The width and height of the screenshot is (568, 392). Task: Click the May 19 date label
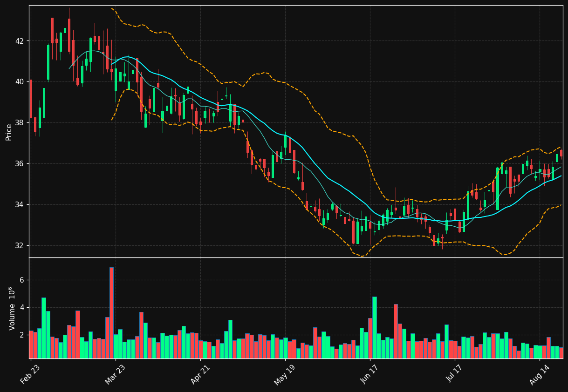[284, 375]
